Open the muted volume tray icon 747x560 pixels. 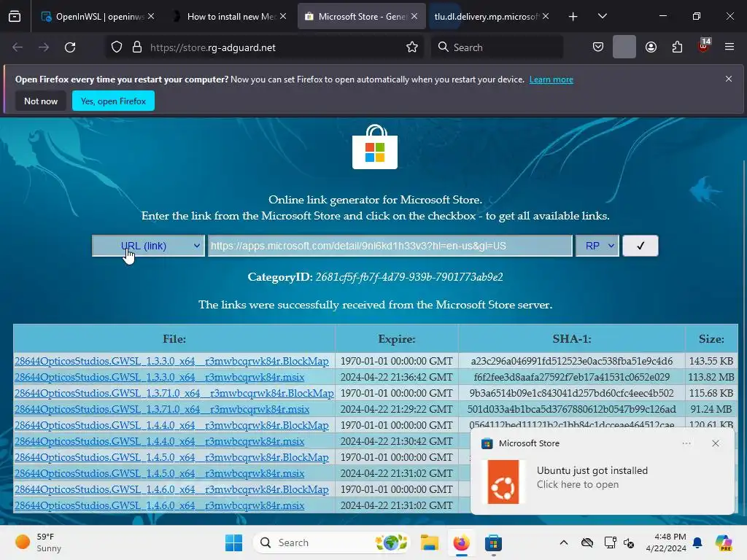[629, 542]
